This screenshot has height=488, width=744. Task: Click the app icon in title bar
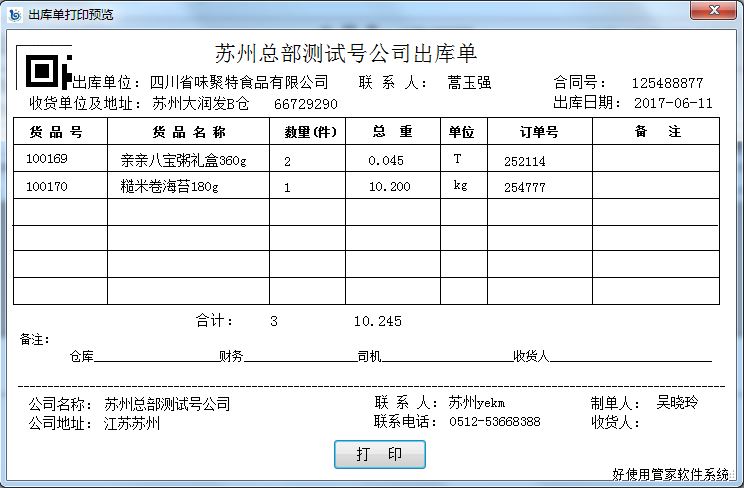14,13
